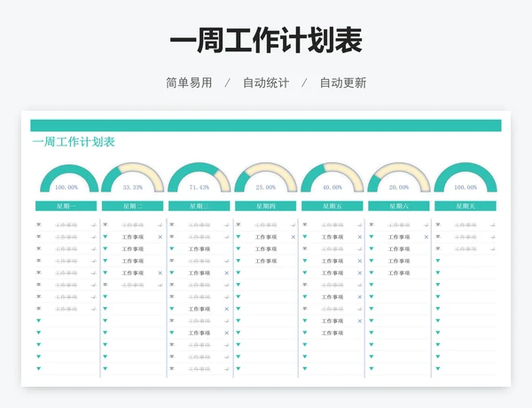Click the large black 一周工作计划表 heading
532x408 pixels.
click(x=266, y=41)
